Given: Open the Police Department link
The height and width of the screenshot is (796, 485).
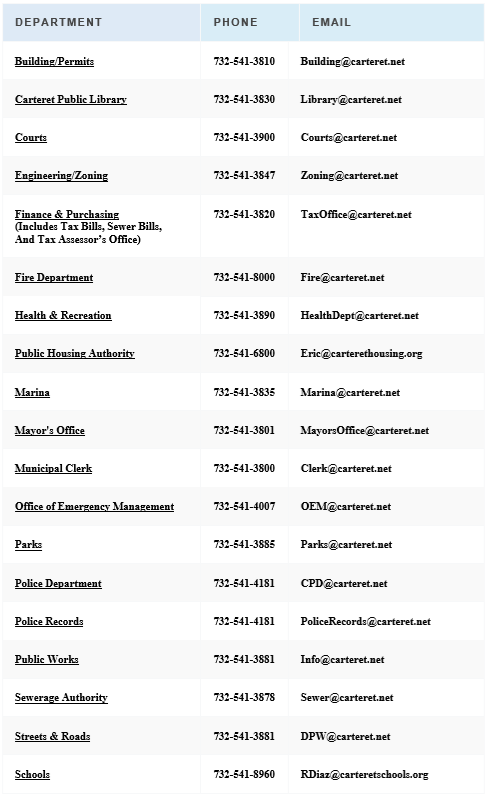Looking at the screenshot, I should pyautogui.click(x=58, y=583).
